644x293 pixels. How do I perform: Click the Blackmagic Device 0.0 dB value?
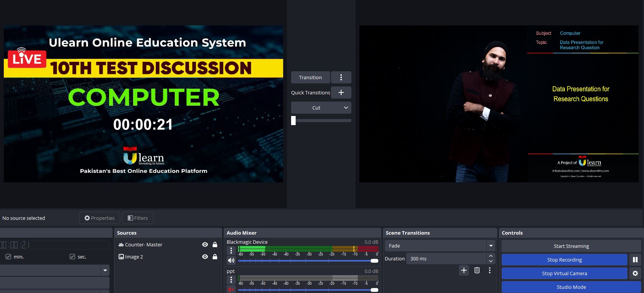click(x=371, y=242)
